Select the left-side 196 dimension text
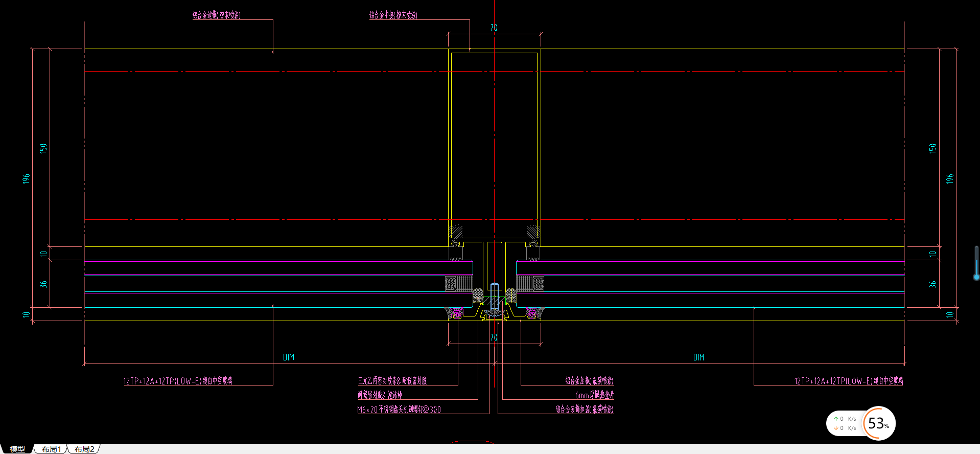 pos(26,178)
